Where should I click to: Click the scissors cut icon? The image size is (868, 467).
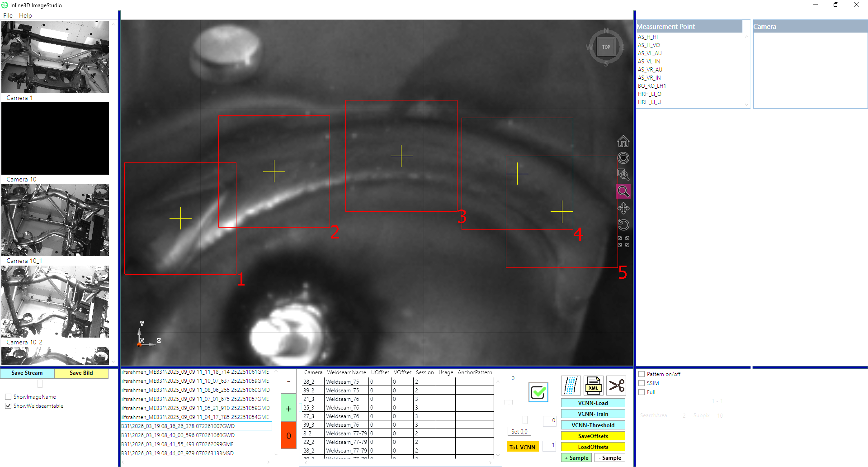[x=616, y=386]
